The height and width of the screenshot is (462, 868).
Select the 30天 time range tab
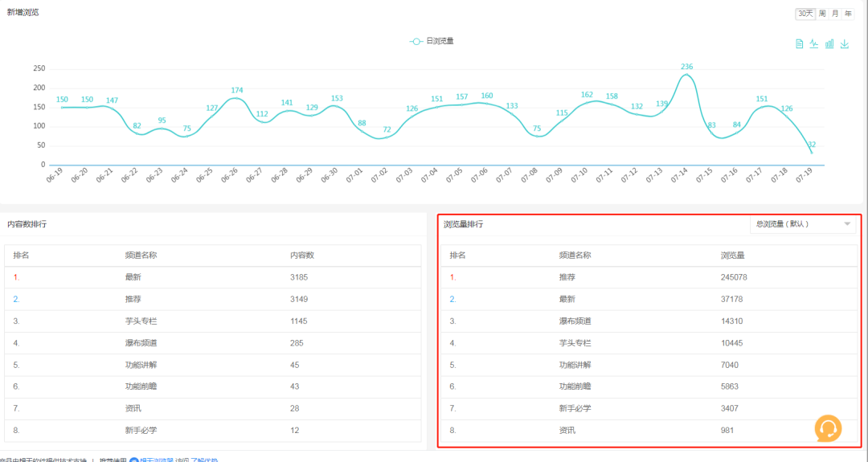[805, 14]
